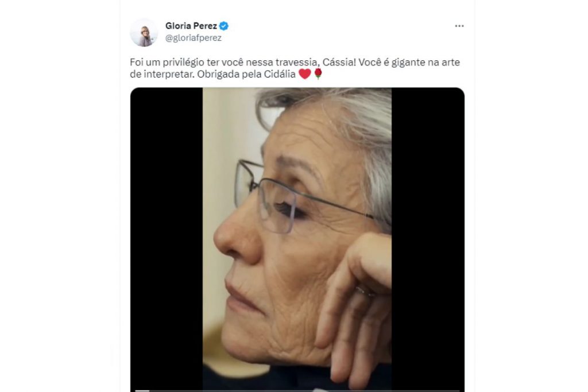
Task: Open the three-dot more options menu
Action: point(459,26)
